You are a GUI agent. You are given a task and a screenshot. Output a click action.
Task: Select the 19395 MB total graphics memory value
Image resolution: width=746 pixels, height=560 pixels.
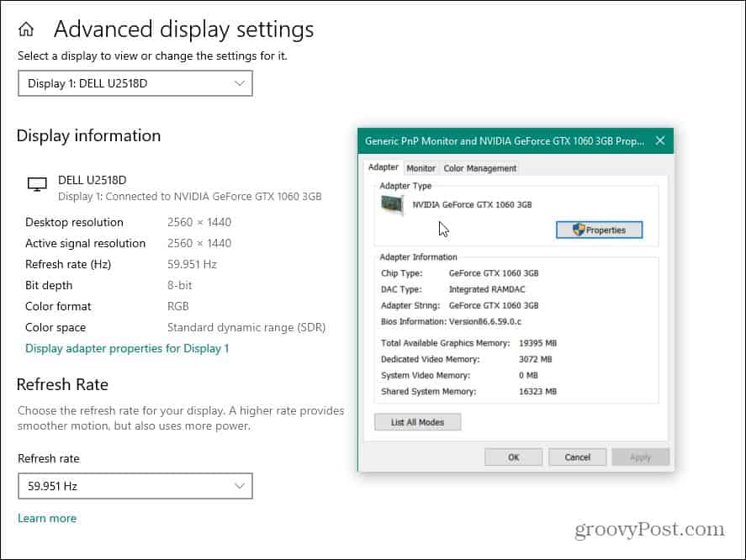pyautogui.click(x=537, y=343)
